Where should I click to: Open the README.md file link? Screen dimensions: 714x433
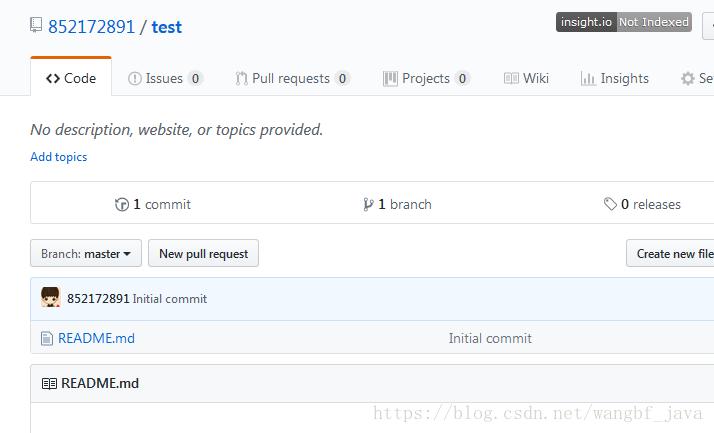pyautogui.click(x=97, y=338)
